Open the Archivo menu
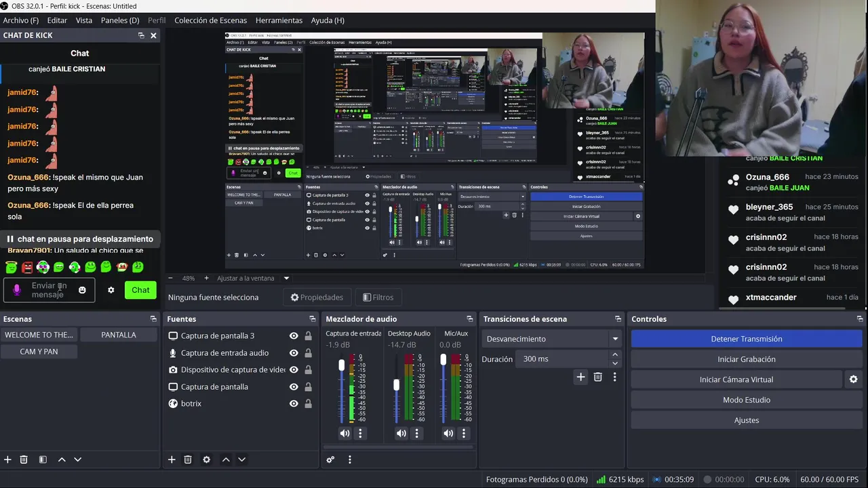 (x=21, y=20)
